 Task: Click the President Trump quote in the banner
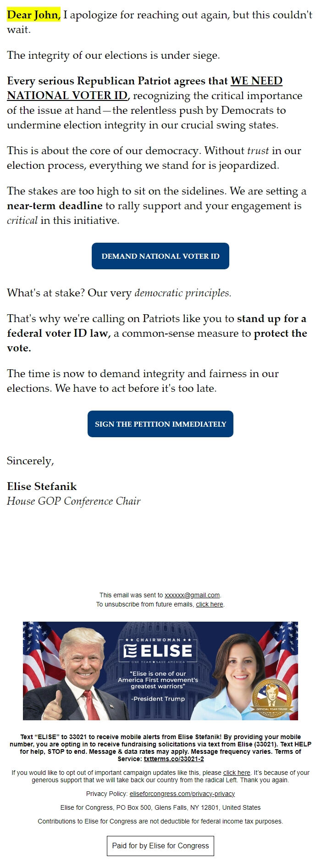pyautogui.click(x=158, y=686)
